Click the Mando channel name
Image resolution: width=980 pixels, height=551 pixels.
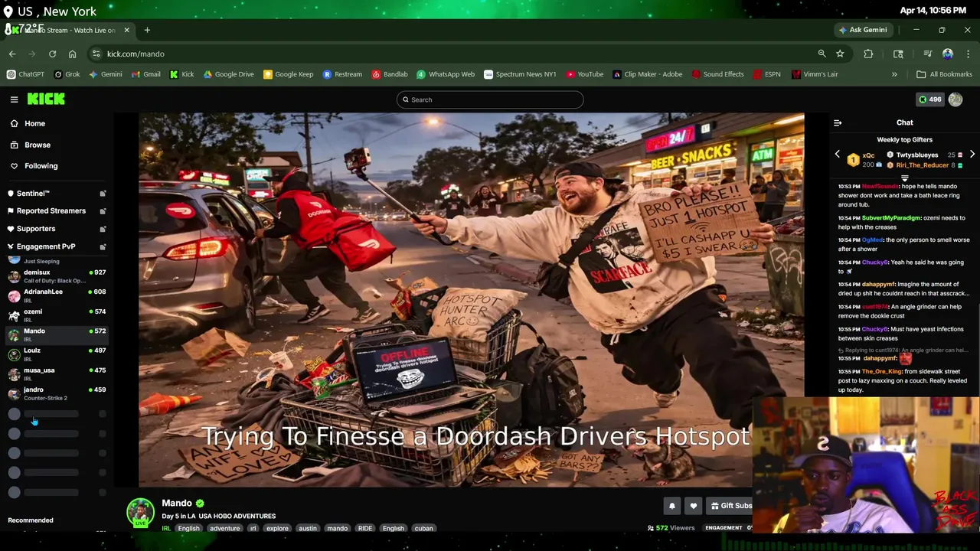[x=176, y=504]
